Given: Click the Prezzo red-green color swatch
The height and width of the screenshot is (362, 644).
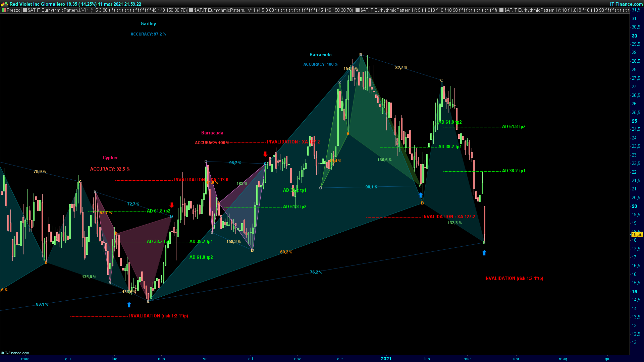Looking at the screenshot, I should pyautogui.click(x=4, y=10).
